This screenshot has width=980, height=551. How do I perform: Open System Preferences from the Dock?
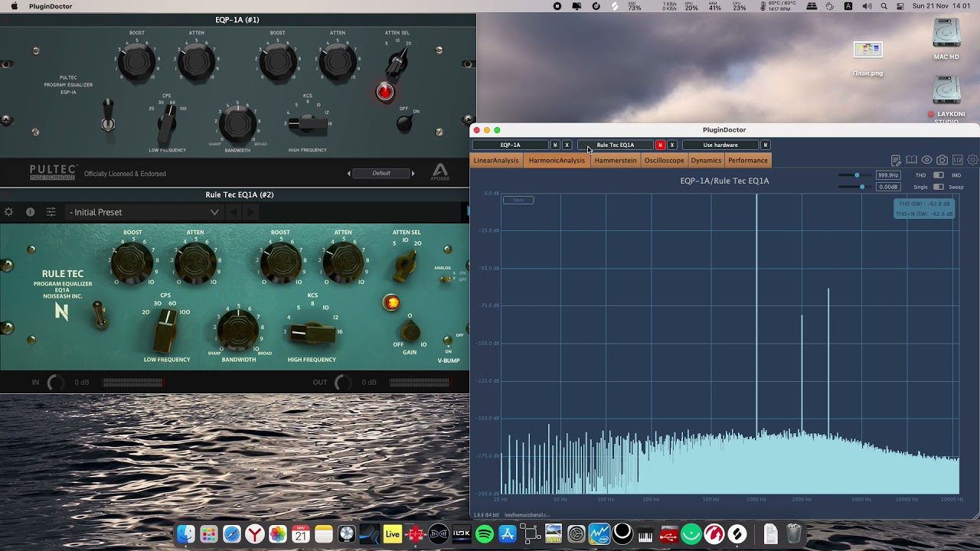(577, 533)
